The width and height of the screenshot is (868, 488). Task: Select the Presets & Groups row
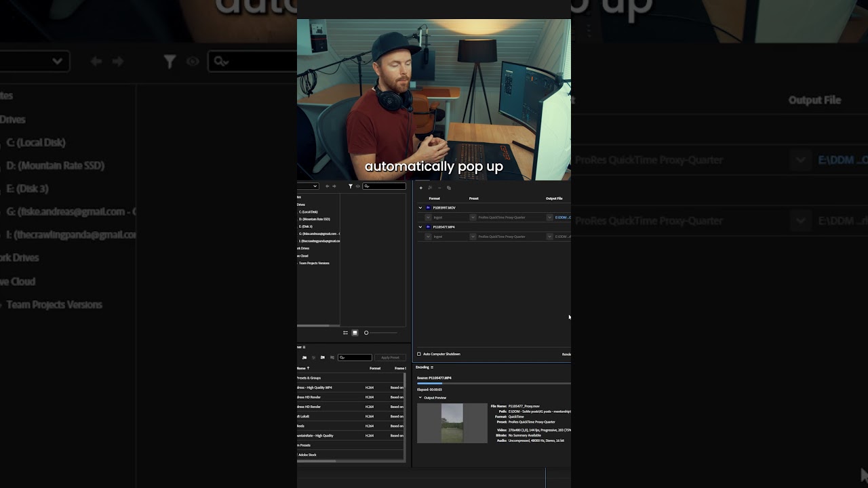click(x=350, y=378)
